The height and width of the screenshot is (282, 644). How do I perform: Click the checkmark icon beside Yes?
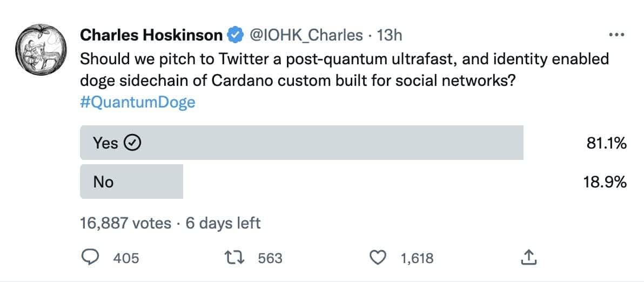click(133, 143)
